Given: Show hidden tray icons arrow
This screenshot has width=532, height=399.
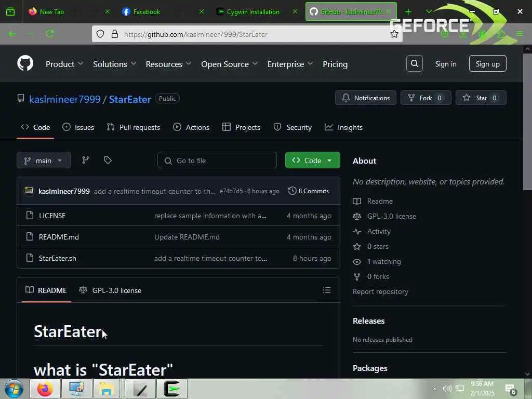Looking at the screenshot, I should coord(434,389).
